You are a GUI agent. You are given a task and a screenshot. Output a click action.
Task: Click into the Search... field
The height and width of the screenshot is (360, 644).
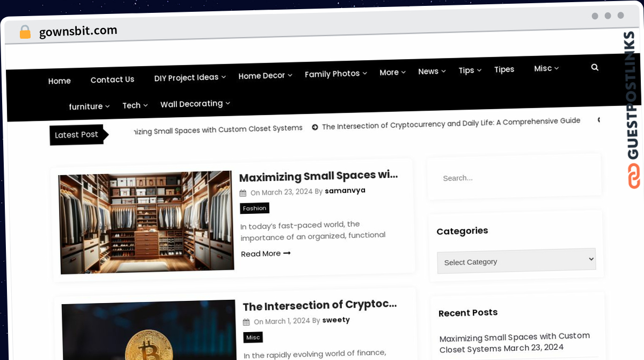514,177
